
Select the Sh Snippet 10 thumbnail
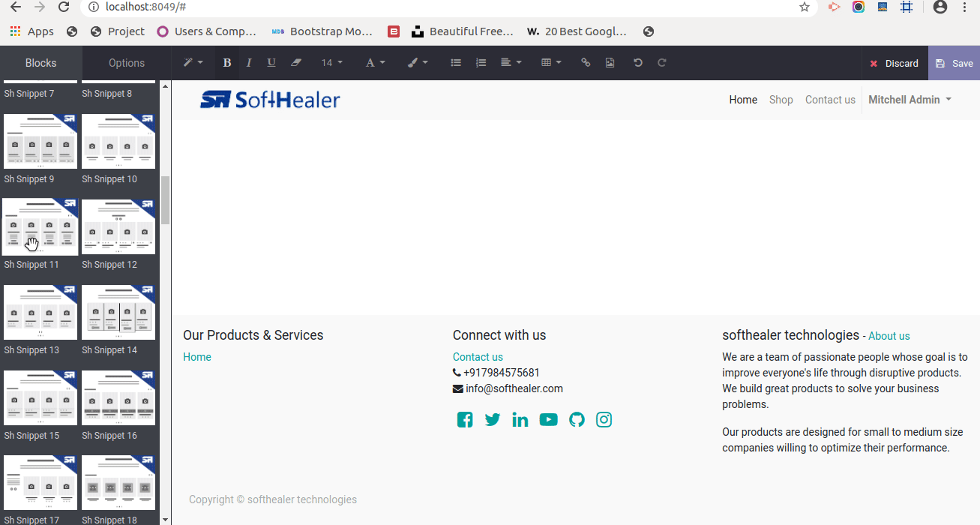click(118, 142)
